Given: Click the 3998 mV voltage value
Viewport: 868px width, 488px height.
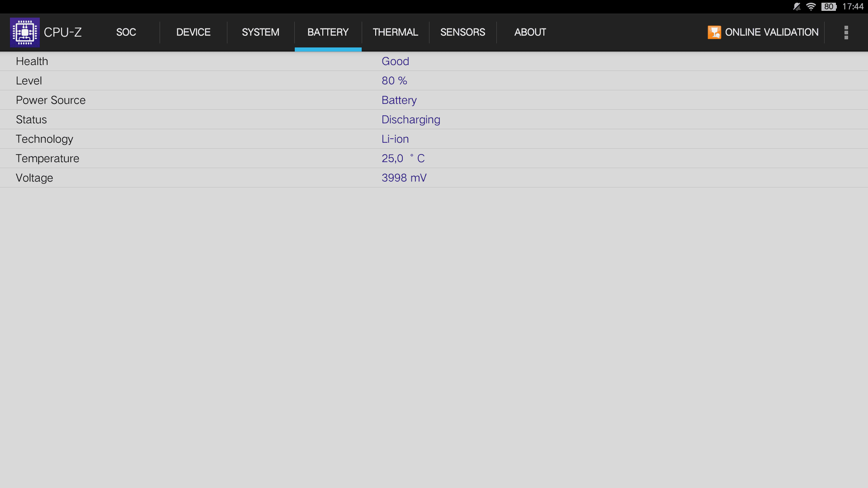Looking at the screenshot, I should pyautogui.click(x=404, y=178).
